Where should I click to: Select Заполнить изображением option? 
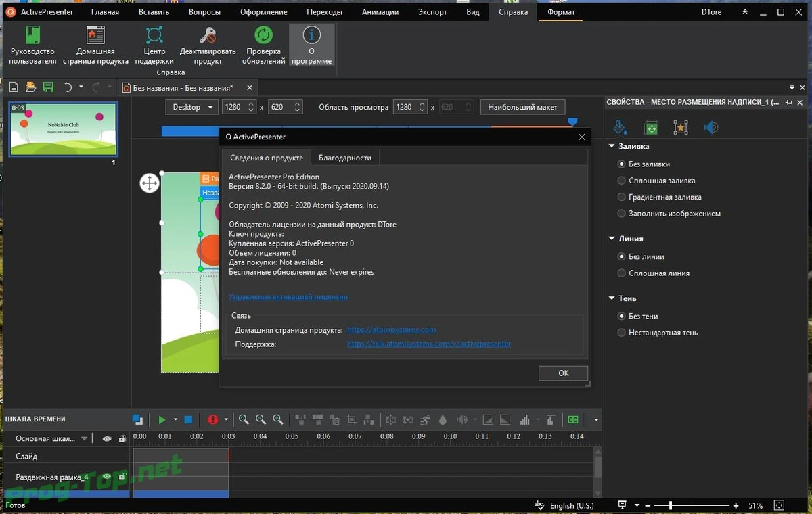pos(669,214)
